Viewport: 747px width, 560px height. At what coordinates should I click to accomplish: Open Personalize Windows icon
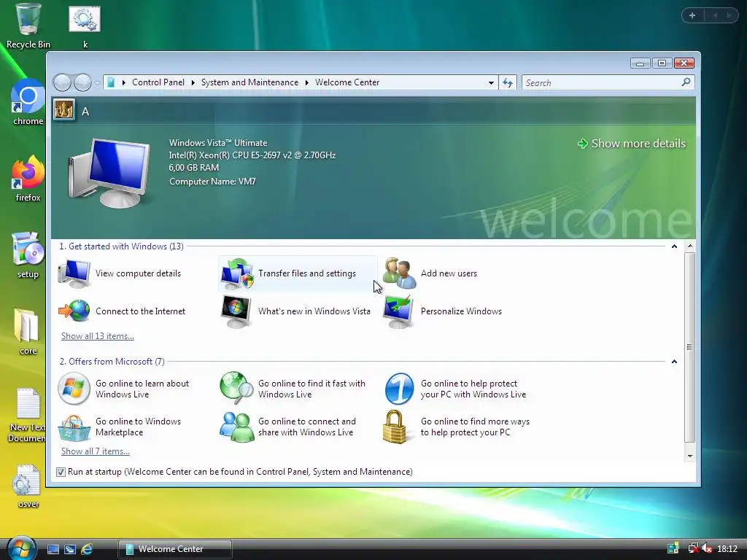pos(398,311)
